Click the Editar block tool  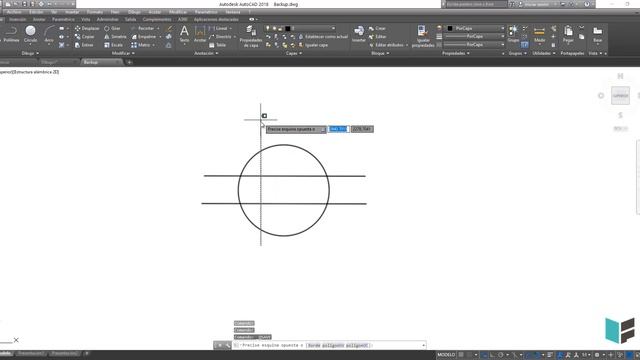point(377,37)
